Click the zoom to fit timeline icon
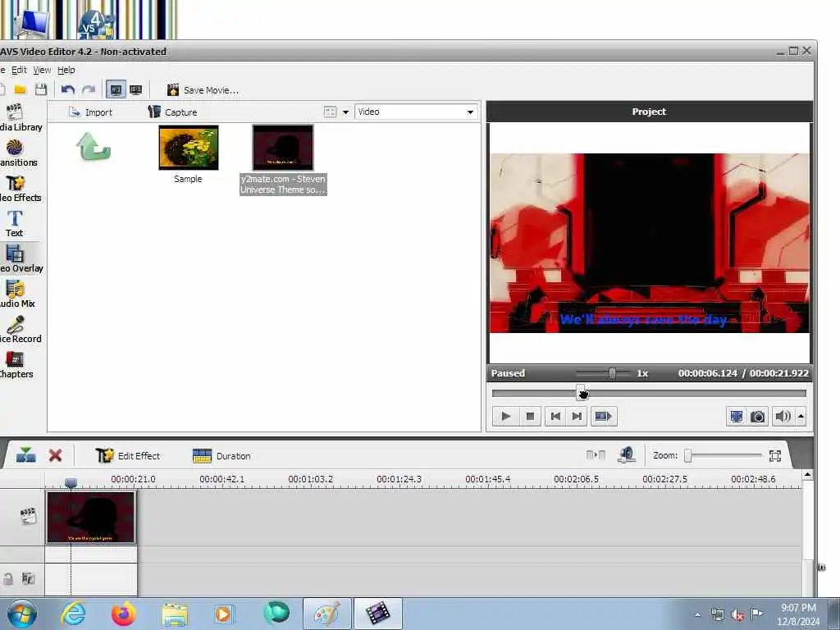 pos(775,456)
